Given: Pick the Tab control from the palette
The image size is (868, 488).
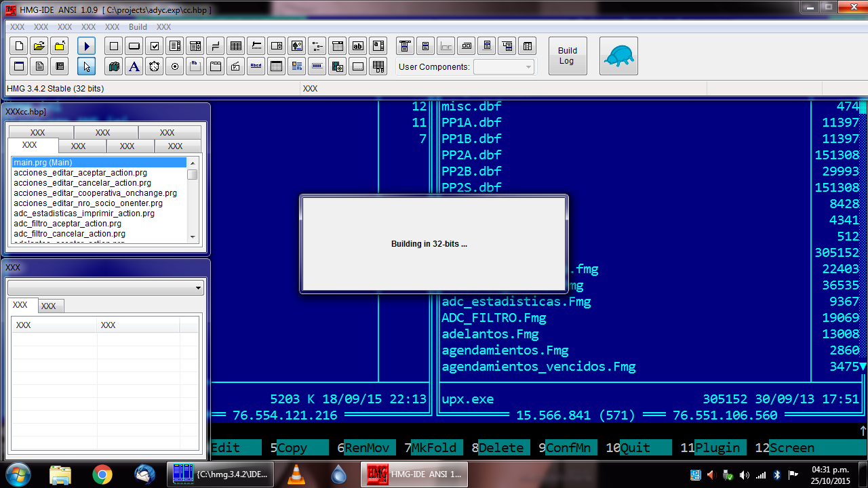Looking at the screenshot, I should click(x=216, y=66).
